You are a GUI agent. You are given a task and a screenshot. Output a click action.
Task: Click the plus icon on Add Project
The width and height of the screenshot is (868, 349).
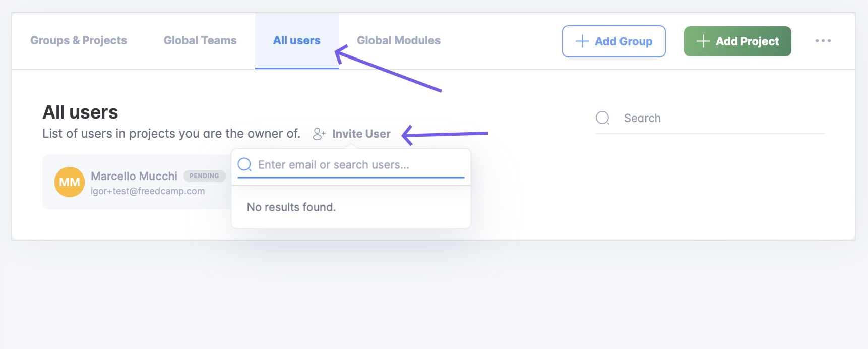(703, 41)
